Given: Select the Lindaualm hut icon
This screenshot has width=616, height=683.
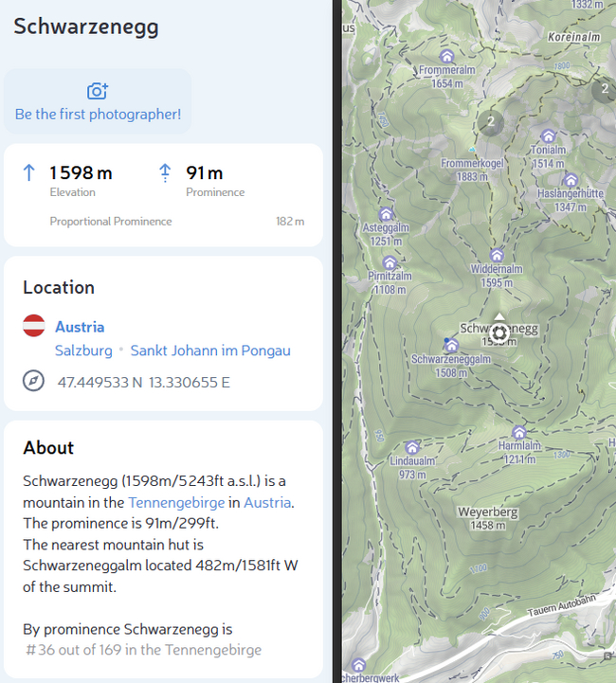Looking at the screenshot, I should tap(411, 447).
